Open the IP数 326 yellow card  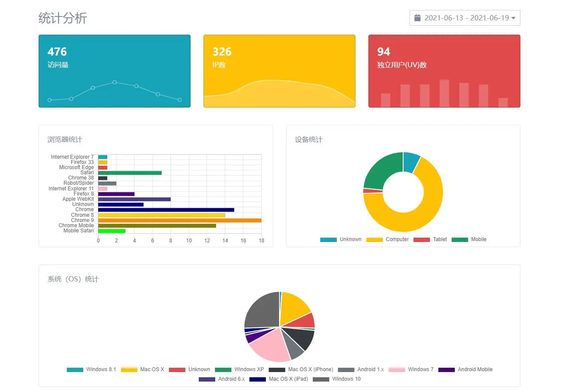click(x=279, y=71)
